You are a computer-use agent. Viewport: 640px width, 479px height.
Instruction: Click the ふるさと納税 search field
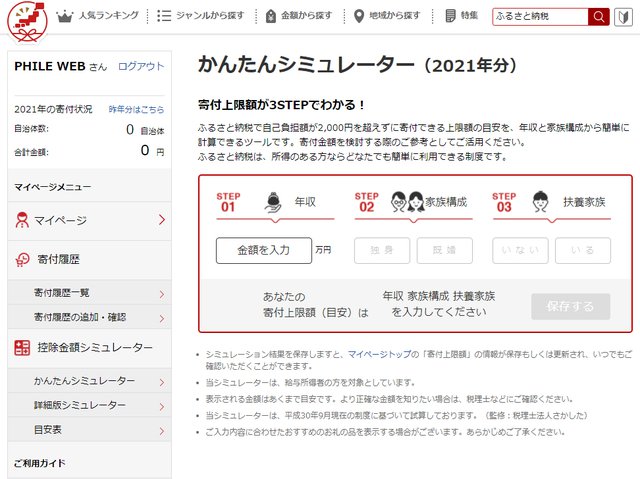[540, 17]
